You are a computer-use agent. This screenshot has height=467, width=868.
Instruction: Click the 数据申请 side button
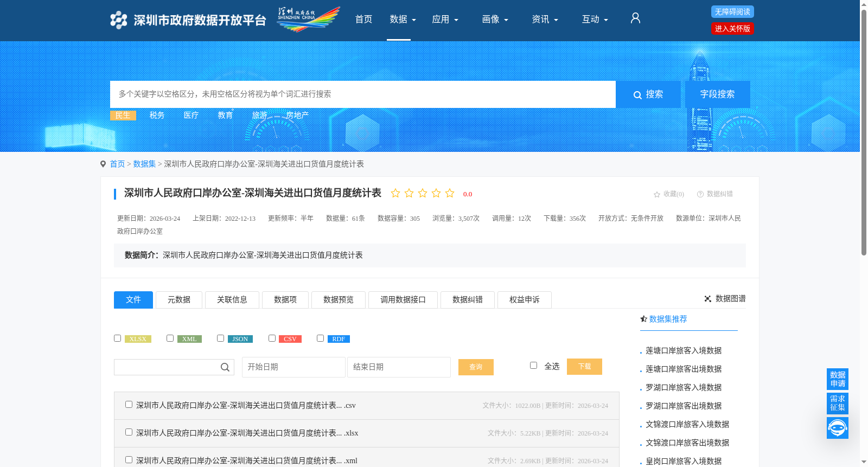pos(838,379)
